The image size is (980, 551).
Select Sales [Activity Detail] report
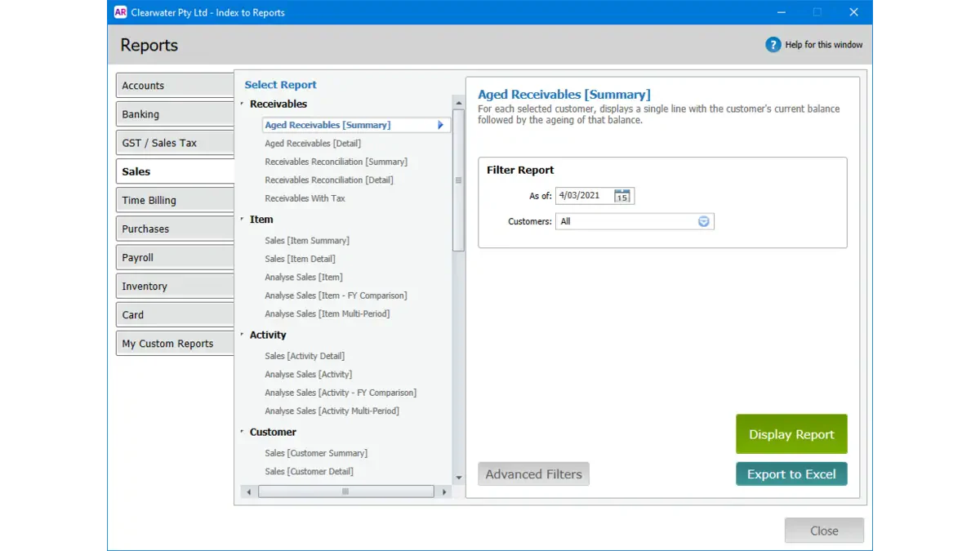[x=305, y=356]
